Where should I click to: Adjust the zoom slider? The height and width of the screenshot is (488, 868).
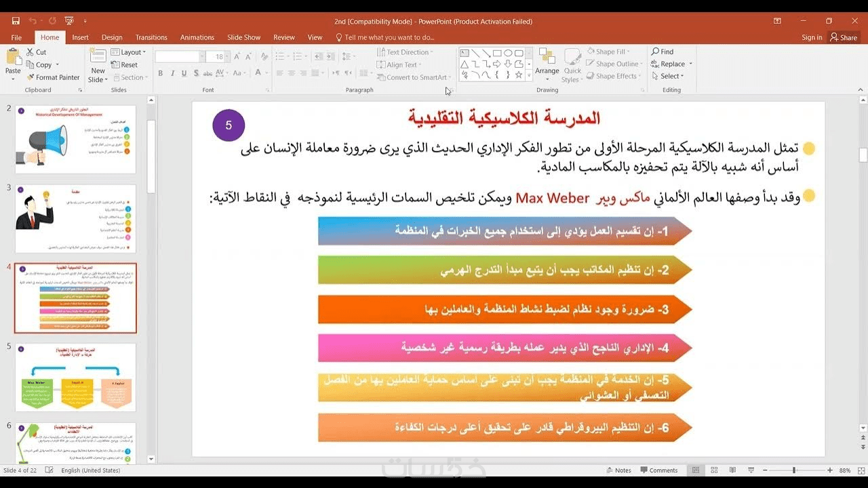click(x=793, y=470)
